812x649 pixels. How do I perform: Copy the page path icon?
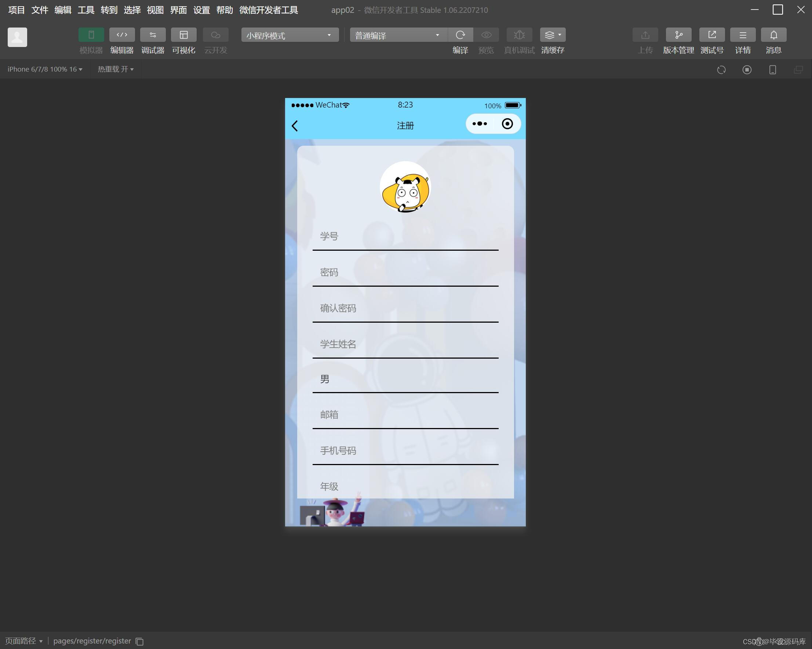[139, 641]
